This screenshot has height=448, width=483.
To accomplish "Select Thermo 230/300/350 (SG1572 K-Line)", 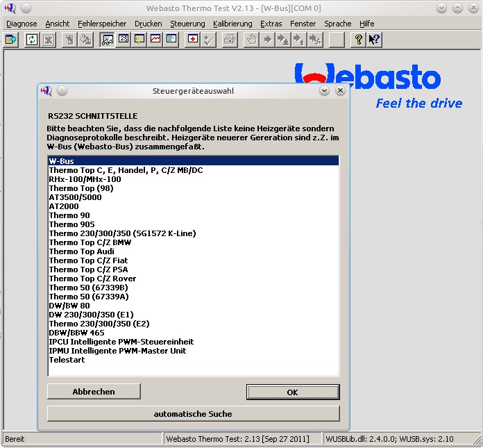I will [194, 233].
